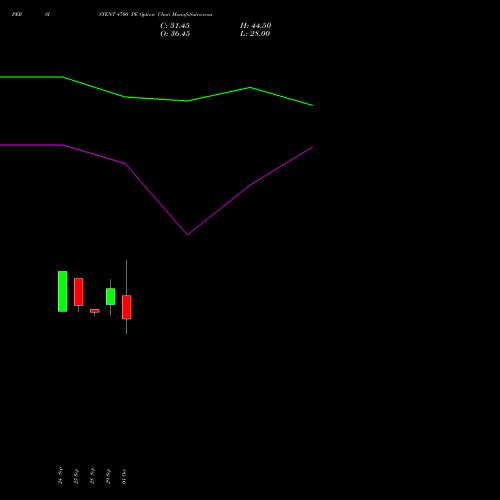Viewport: 500px width, 500px height.
Task: Select the 25 Sep date label
Action: (76, 476)
